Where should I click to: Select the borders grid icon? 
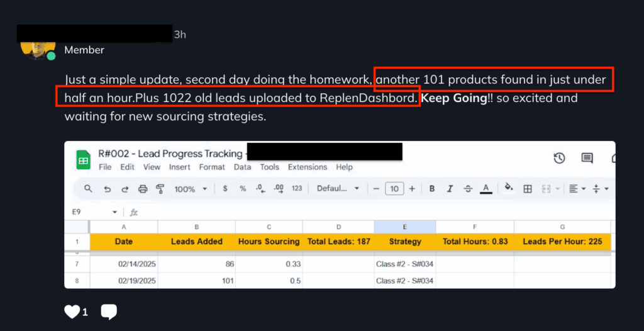[x=528, y=189]
